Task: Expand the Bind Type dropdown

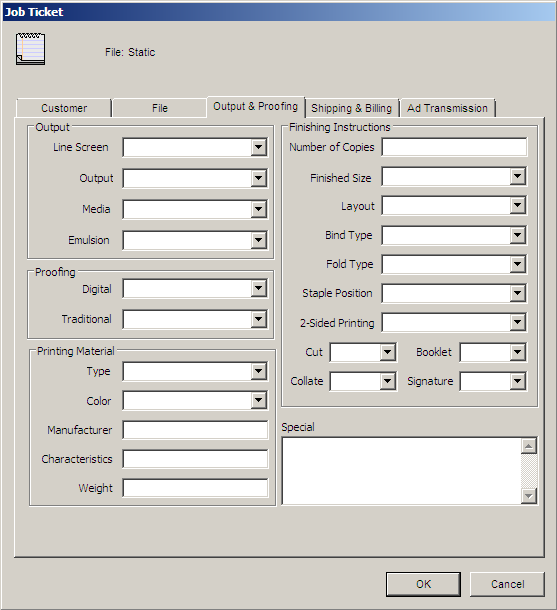Action: click(x=517, y=235)
